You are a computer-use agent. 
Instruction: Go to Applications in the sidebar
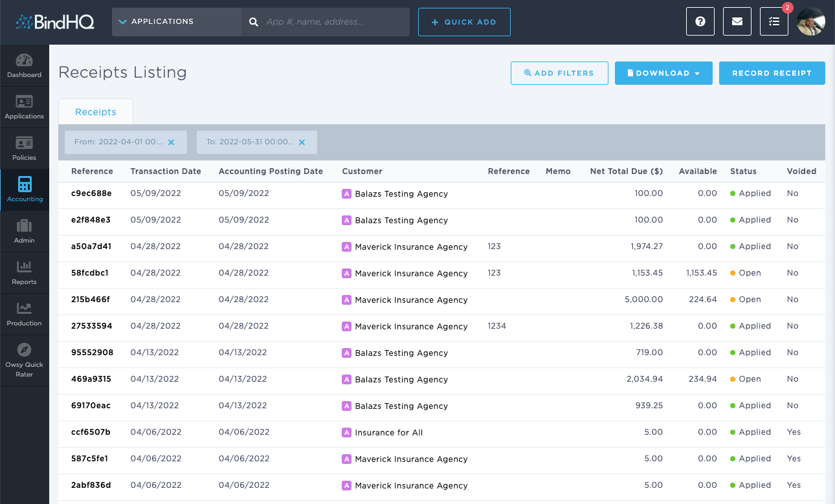coord(24,107)
